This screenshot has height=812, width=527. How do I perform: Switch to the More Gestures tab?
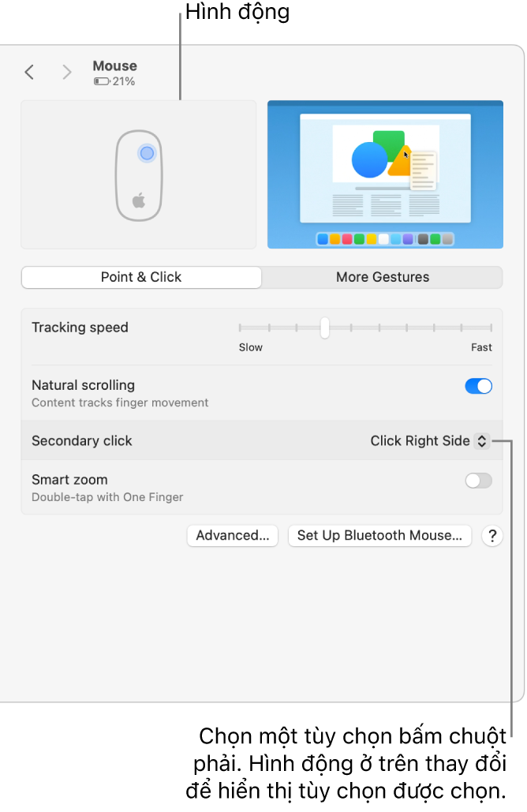click(x=383, y=277)
